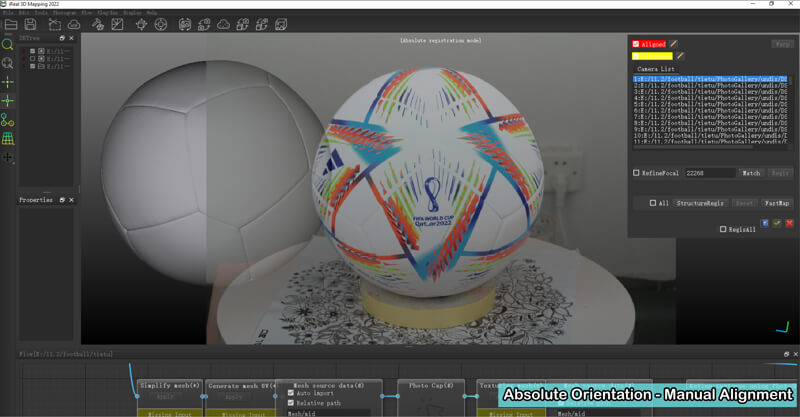Image resolution: width=800 pixels, height=417 pixels.
Task: Select the cut-selection tool in top toolbar
Action: [x=54, y=24]
